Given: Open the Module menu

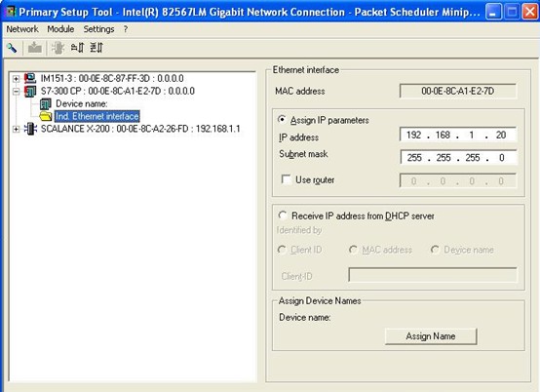Looking at the screenshot, I should pos(60,29).
